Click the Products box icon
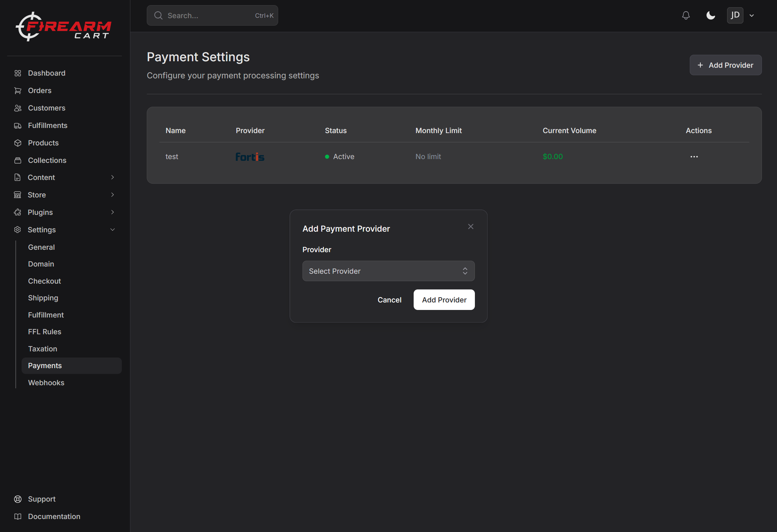Image resolution: width=777 pixels, height=532 pixels. [18, 143]
